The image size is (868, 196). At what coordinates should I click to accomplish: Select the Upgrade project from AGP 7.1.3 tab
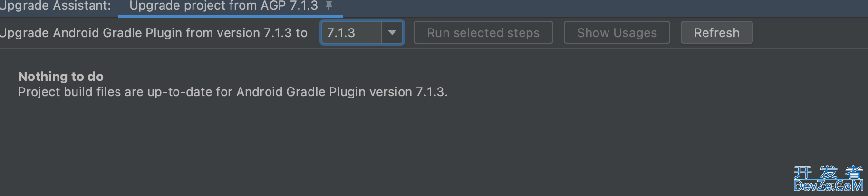[223, 6]
